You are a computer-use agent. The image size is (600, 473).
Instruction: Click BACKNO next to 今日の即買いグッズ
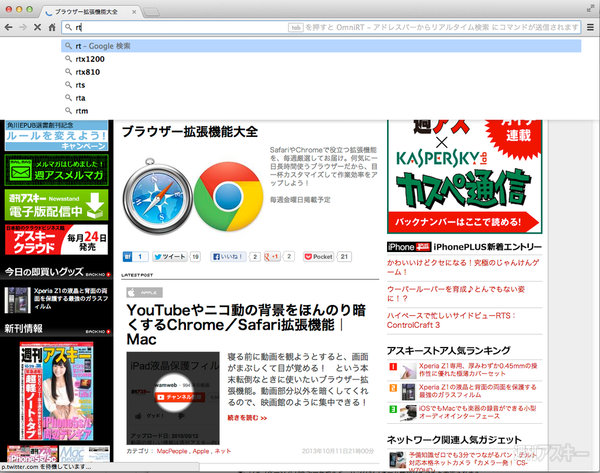coord(98,274)
